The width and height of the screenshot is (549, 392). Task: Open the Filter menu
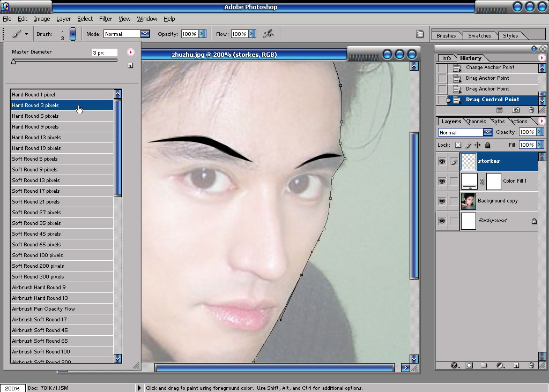coord(106,19)
